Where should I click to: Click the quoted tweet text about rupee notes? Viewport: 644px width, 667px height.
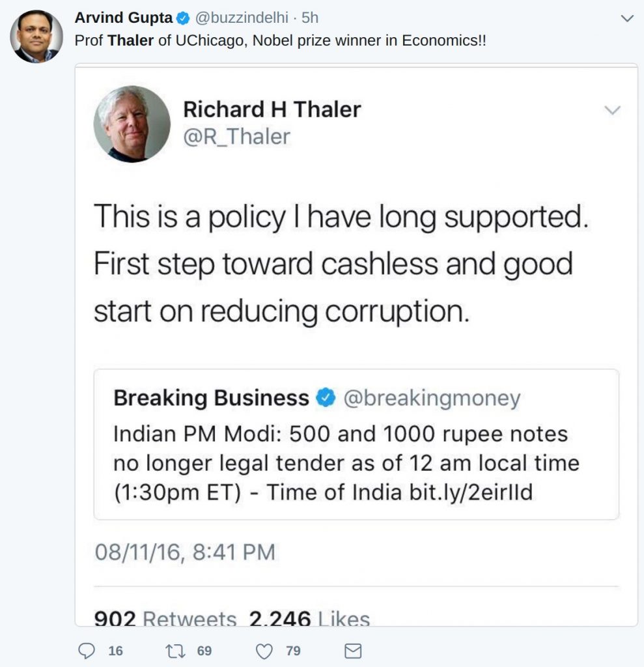click(346, 463)
